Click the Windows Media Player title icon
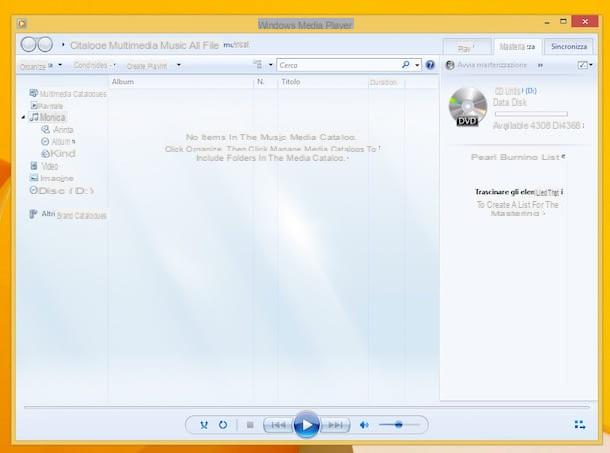Screen dimensions: 610x453 tap(22, 24)
